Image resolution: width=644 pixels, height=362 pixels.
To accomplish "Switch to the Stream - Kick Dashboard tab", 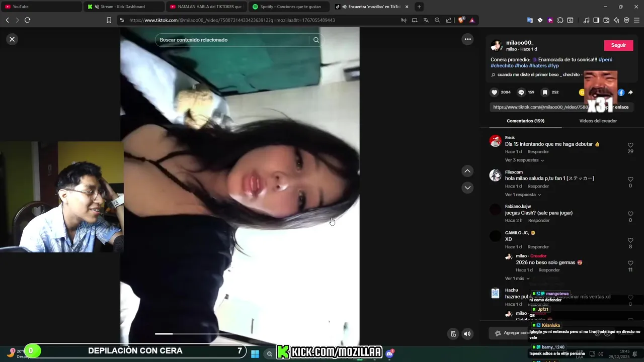I will click(x=124, y=7).
